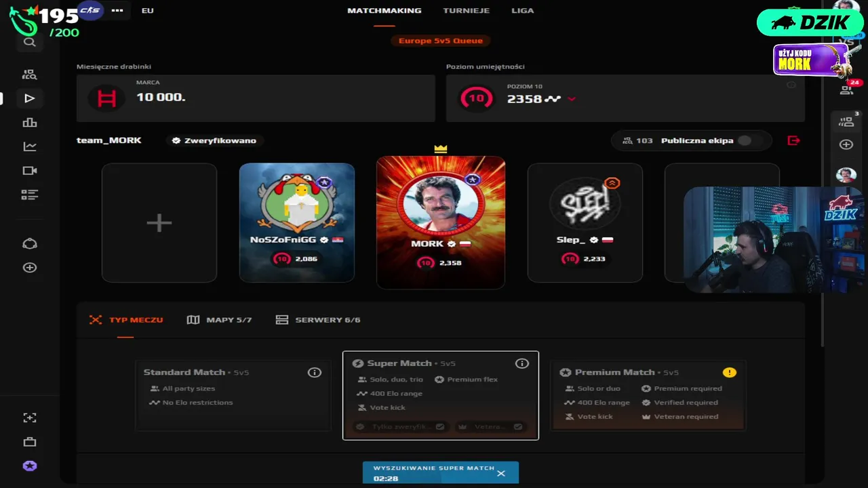Image resolution: width=868 pixels, height=488 pixels.
Task: Click the level 10 skill badge icon
Action: [x=477, y=98]
